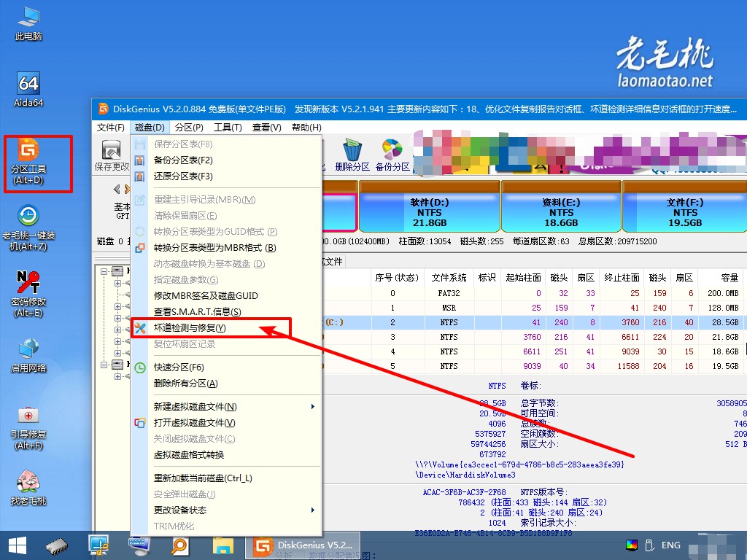Open 磁盘(D) menu in menu bar
747x560 pixels.
(150, 128)
